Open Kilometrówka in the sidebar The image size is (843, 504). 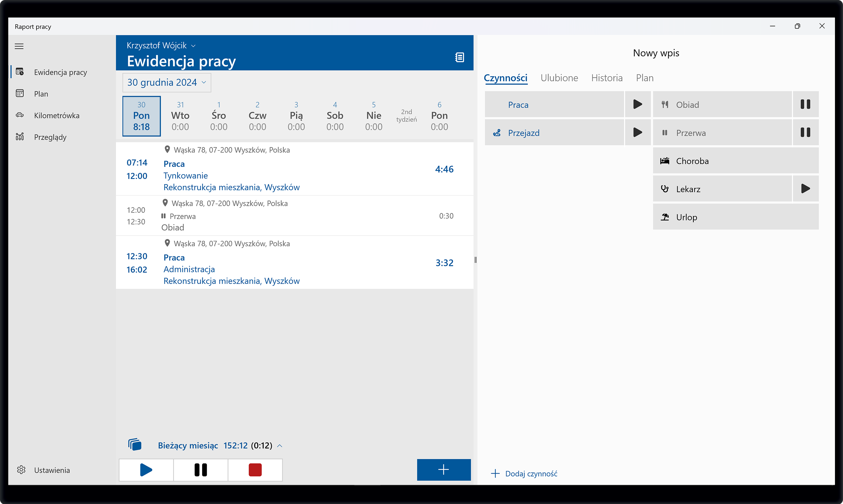(x=56, y=116)
